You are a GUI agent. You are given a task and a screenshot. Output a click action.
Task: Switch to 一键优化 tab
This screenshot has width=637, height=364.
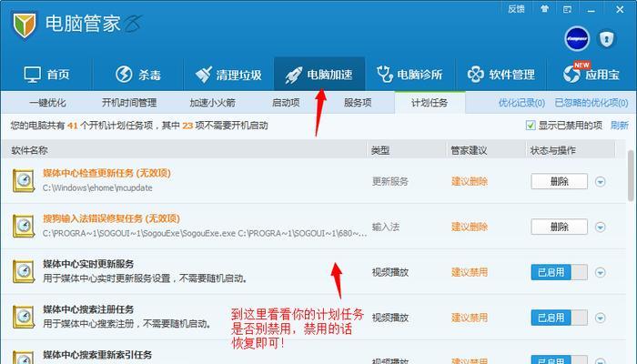(x=47, y=103)
